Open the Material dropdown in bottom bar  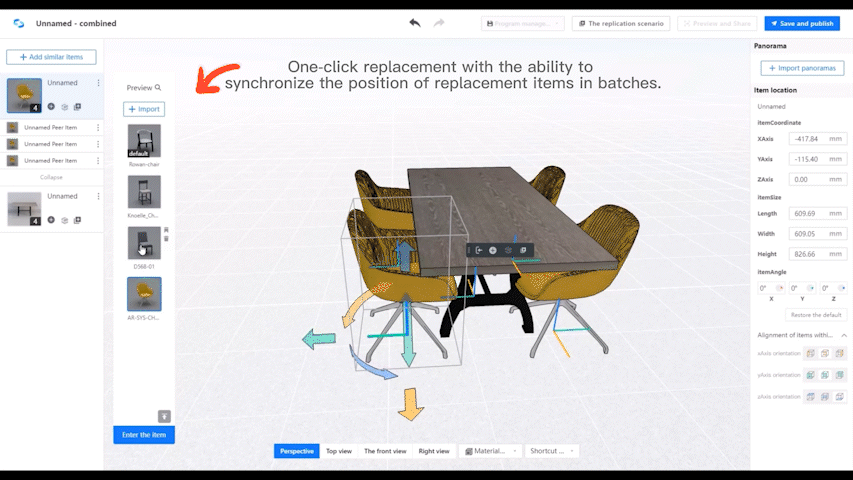[x=490, y=451]
